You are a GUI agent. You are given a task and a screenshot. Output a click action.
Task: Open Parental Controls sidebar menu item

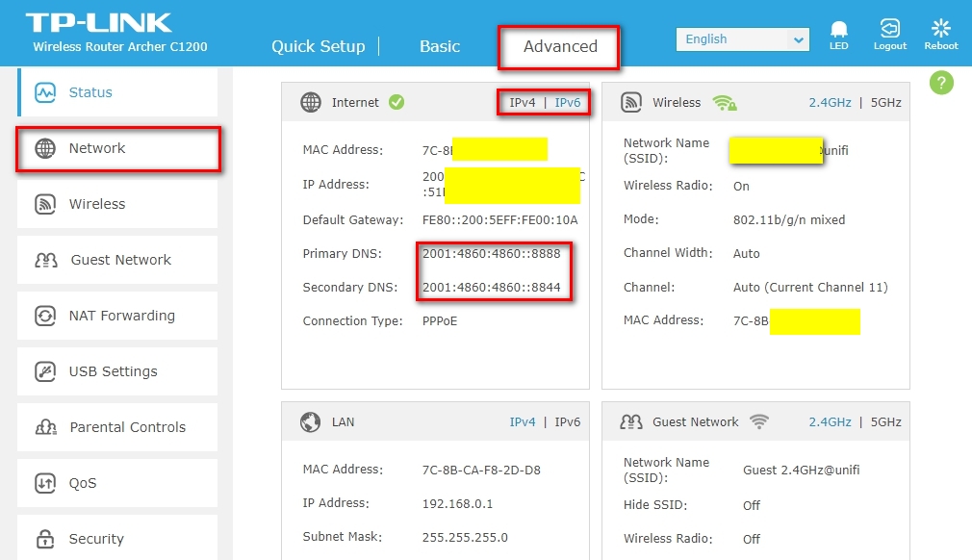click(117, 427)
